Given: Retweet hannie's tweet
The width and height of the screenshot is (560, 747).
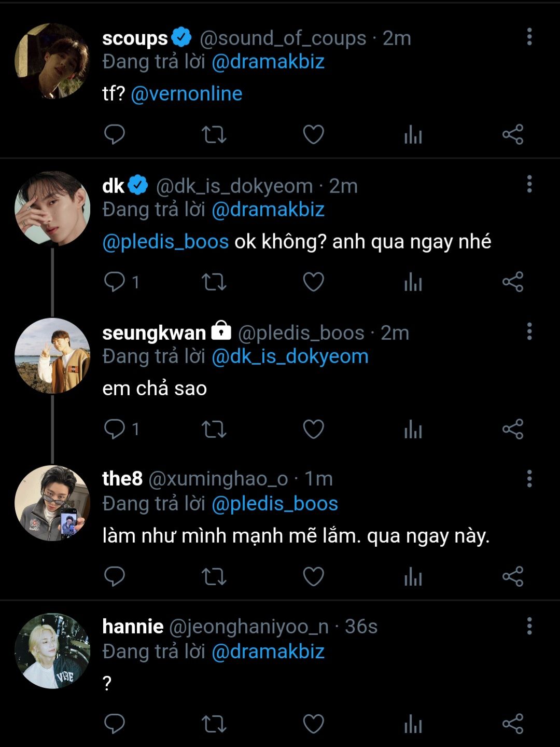Looking at the screenshot, I should [214, 724].
